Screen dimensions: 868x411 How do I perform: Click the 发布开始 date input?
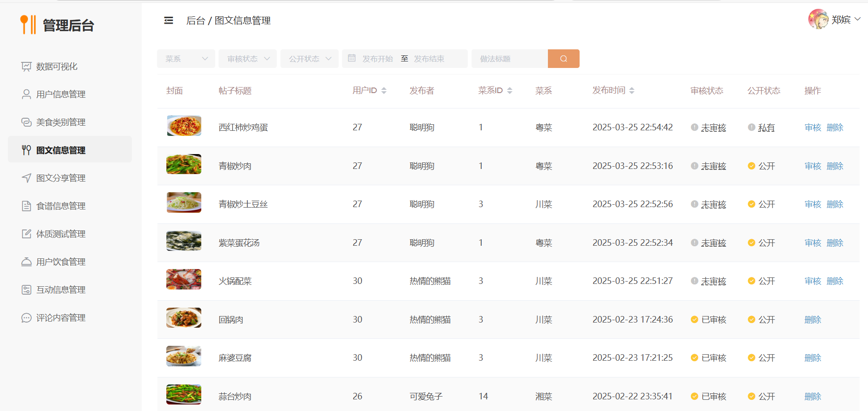coord(378,59)
